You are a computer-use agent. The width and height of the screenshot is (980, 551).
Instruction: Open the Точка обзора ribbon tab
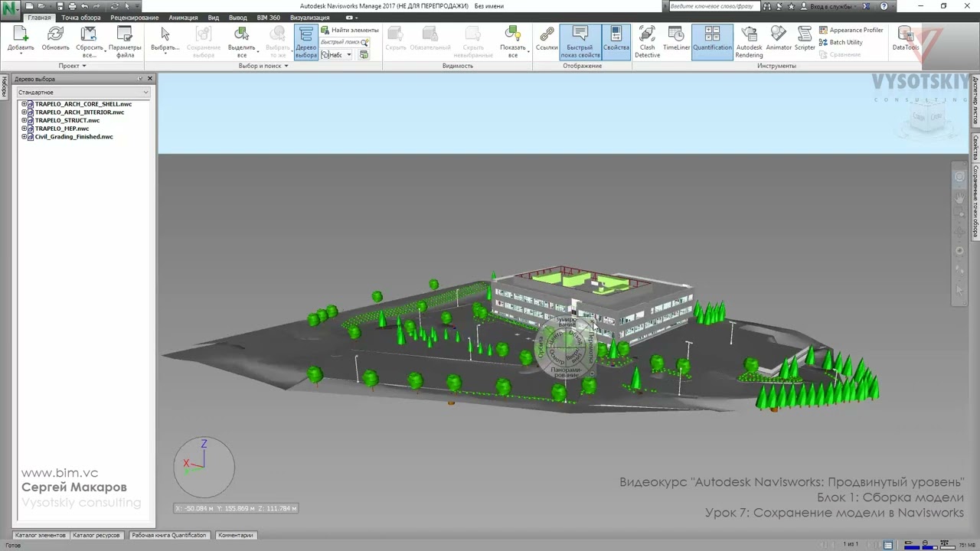[80, 18]
